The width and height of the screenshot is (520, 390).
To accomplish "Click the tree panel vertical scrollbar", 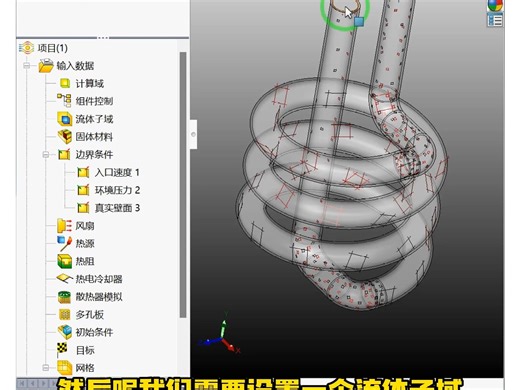I will click(x=183, y=184).
